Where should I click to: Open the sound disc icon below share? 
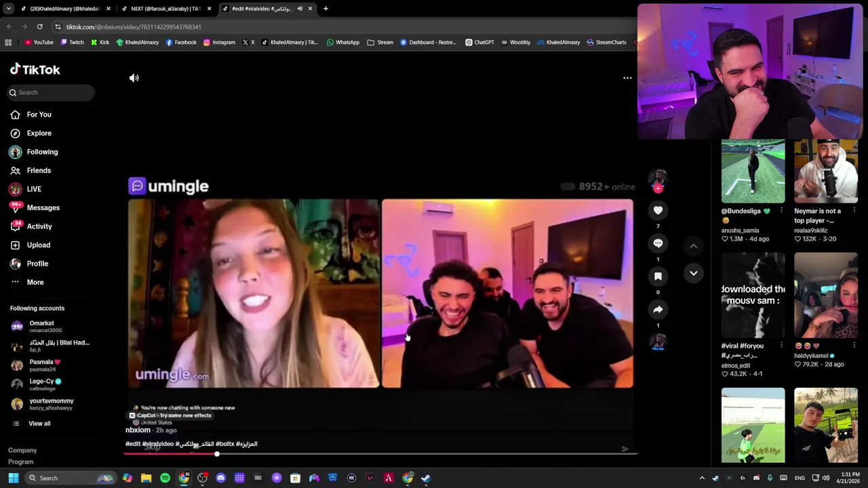658,342
